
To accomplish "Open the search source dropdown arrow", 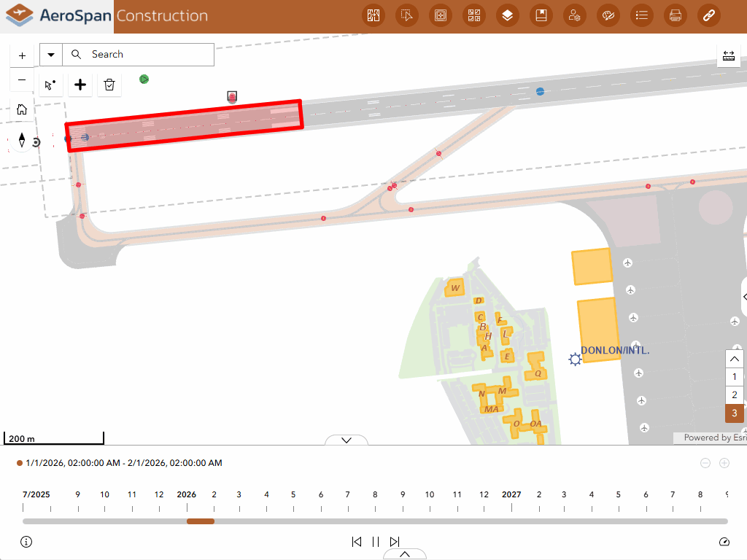I will [51, 55].
